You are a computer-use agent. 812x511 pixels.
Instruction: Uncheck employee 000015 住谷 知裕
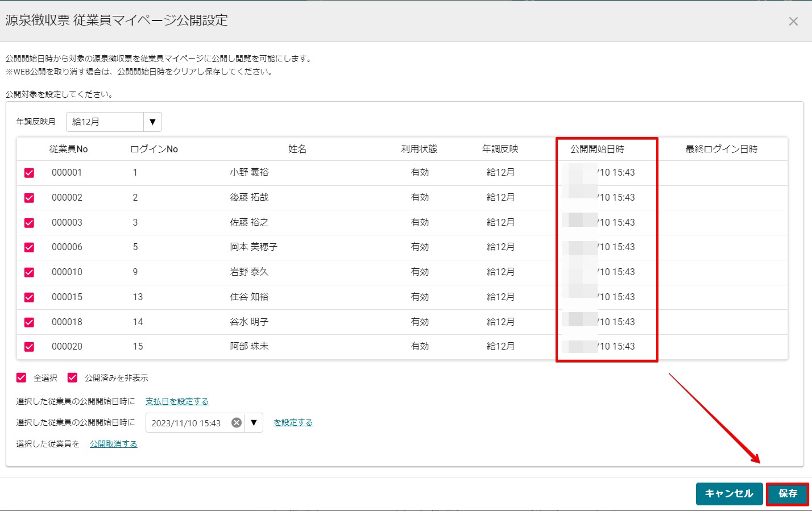coord(29,297)
